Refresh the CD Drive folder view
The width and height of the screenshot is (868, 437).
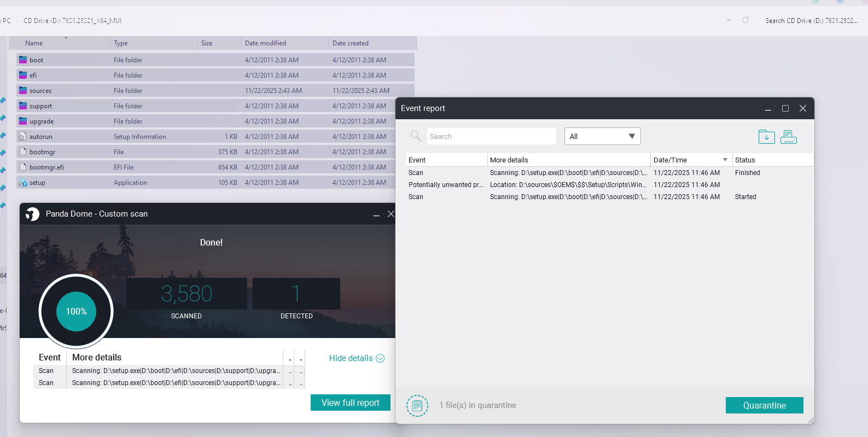(x=745, y=20)
